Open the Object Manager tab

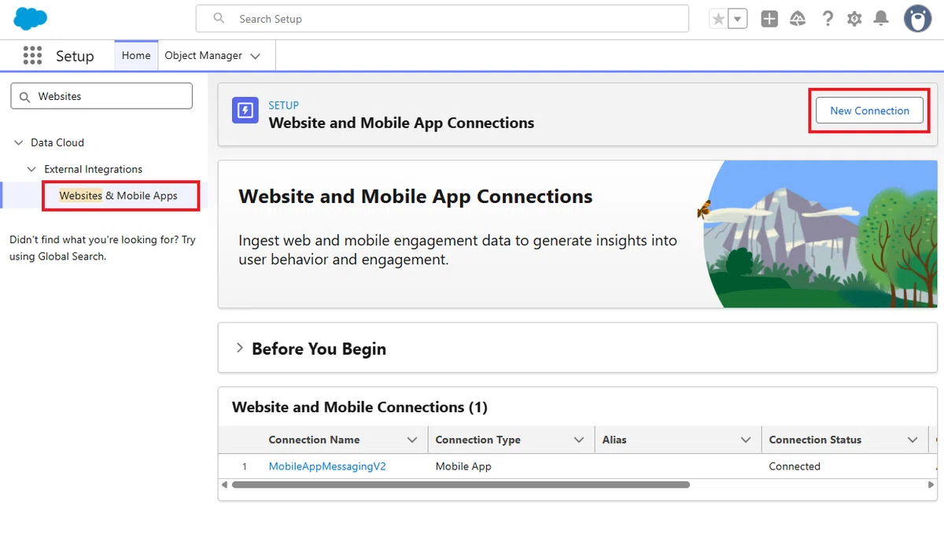[203, 56]
